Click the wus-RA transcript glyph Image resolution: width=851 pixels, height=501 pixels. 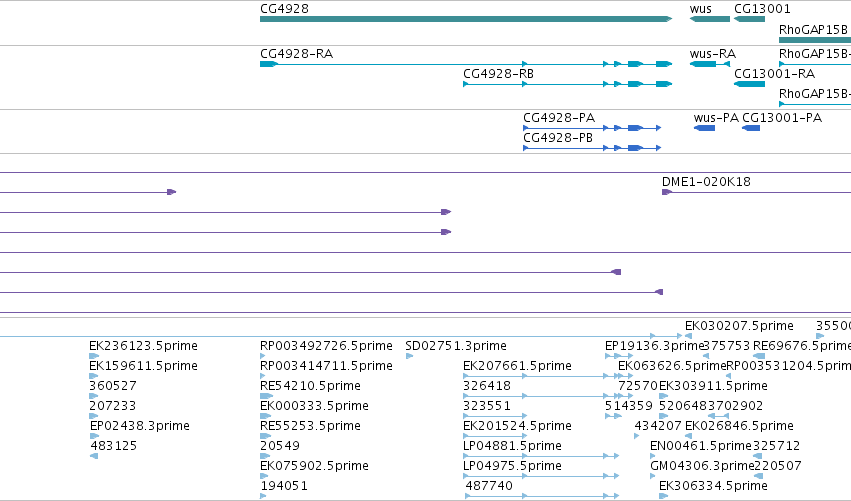coord(709,64)
